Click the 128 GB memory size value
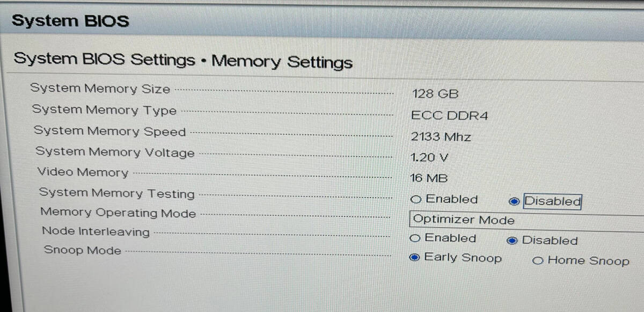 pos(435,94)
